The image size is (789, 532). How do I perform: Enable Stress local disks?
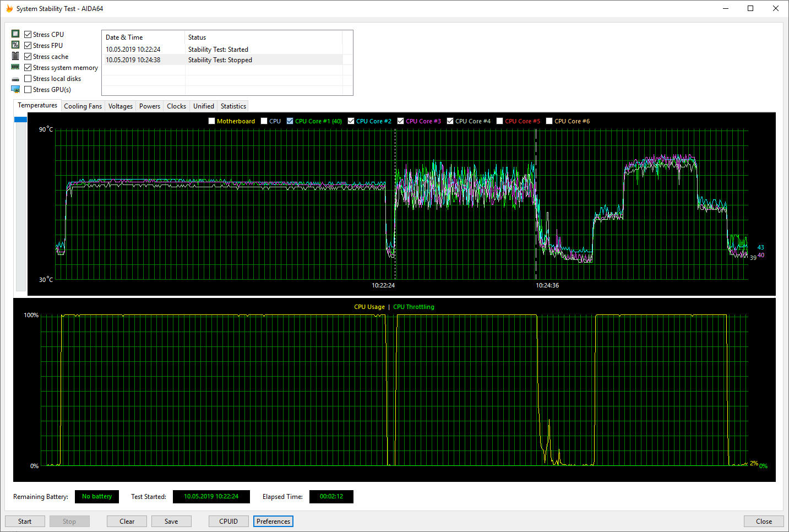click(x=28, y=78)
